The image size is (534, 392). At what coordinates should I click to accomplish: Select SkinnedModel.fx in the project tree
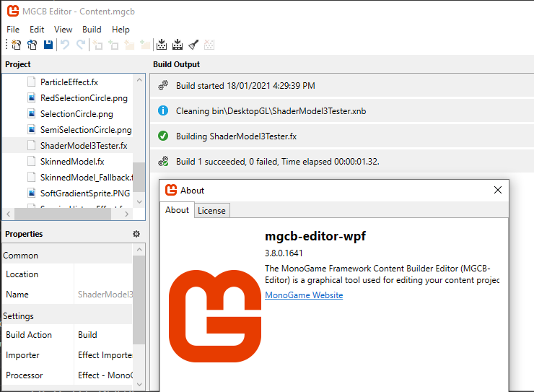(72, 162)
